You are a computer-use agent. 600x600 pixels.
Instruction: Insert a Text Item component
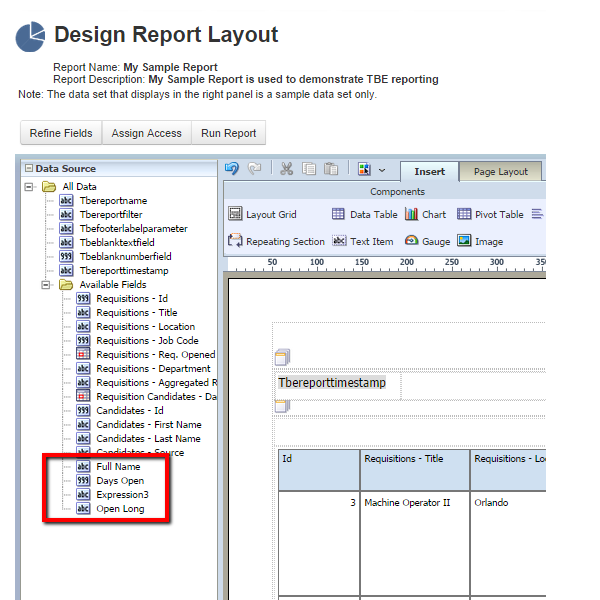(x=363, y=241)
